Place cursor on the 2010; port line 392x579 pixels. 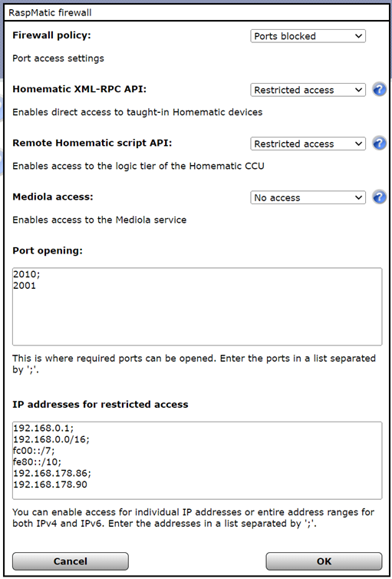25,274
